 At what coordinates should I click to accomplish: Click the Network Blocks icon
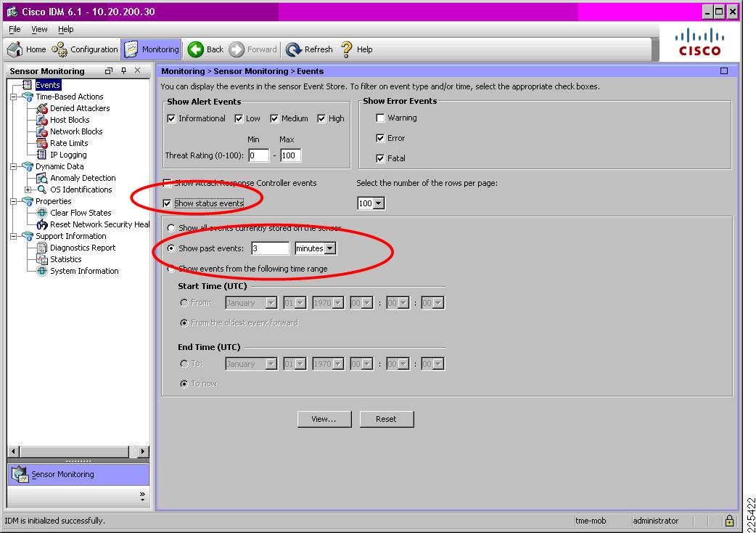(x=42, y=131)
